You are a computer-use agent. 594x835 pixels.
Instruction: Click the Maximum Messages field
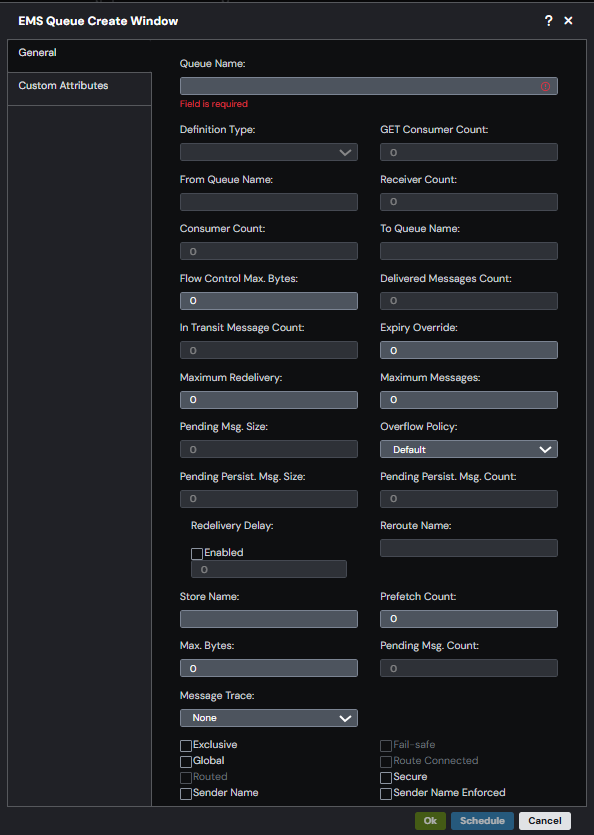coord(469,400)
